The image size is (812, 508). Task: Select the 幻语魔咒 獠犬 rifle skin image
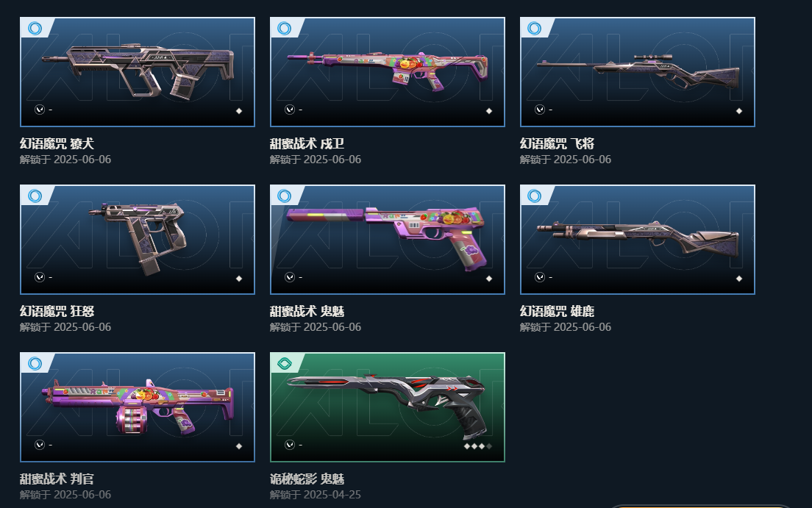tap(138, 72)
